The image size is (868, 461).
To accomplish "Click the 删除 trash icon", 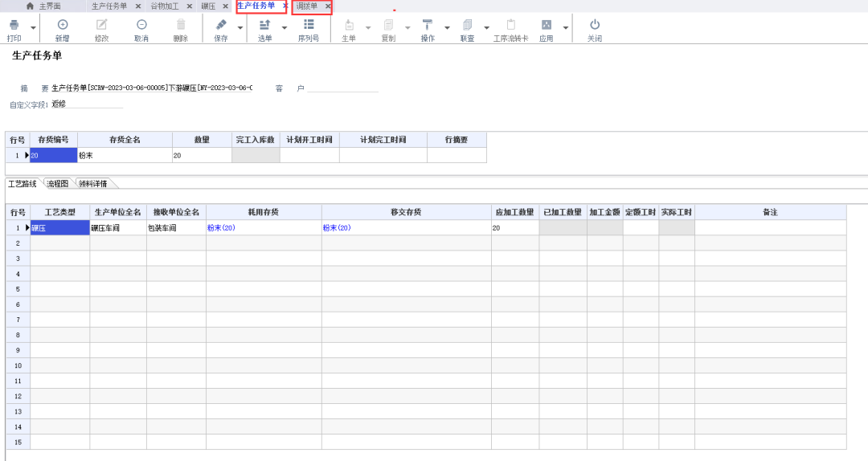I will click(181, 25).
